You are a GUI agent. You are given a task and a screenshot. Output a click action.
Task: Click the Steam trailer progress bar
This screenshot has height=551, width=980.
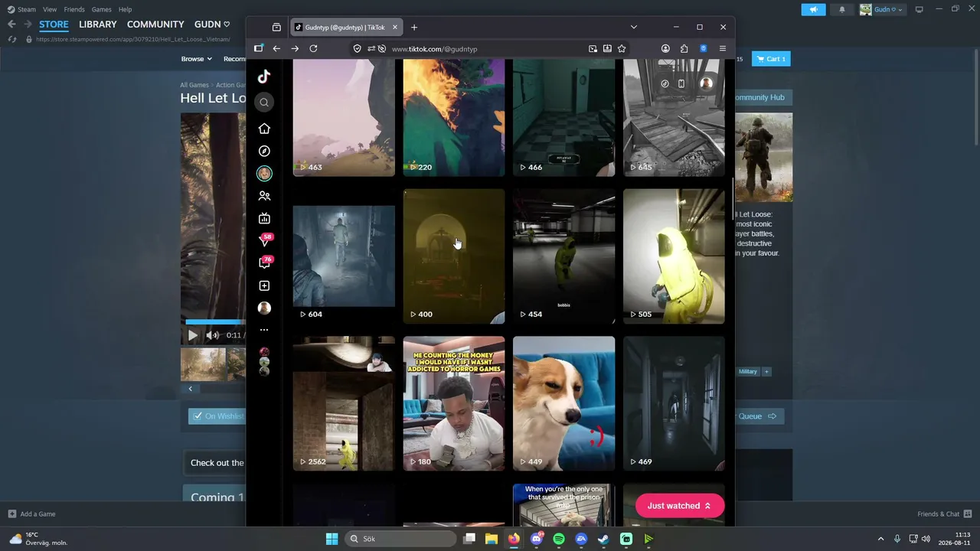click(215, 322)
